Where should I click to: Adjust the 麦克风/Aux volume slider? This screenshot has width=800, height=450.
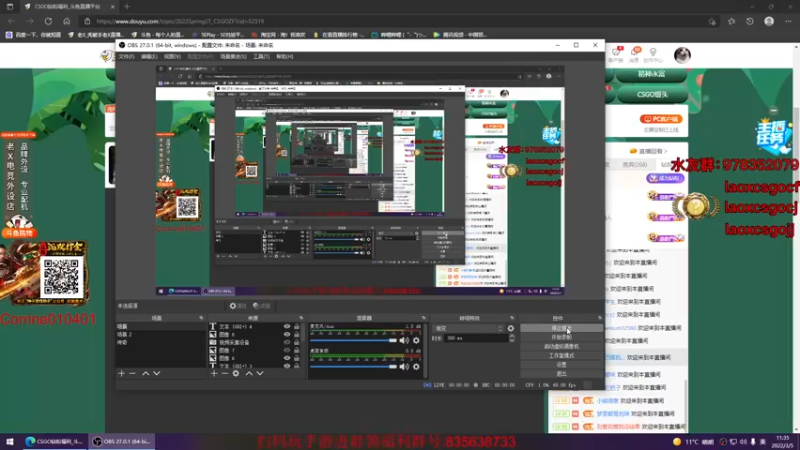click(x=353, y=340)
